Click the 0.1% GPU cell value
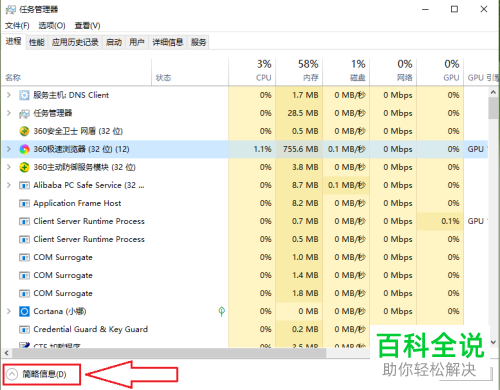This screenshot has width=500, height=390. 450,221
